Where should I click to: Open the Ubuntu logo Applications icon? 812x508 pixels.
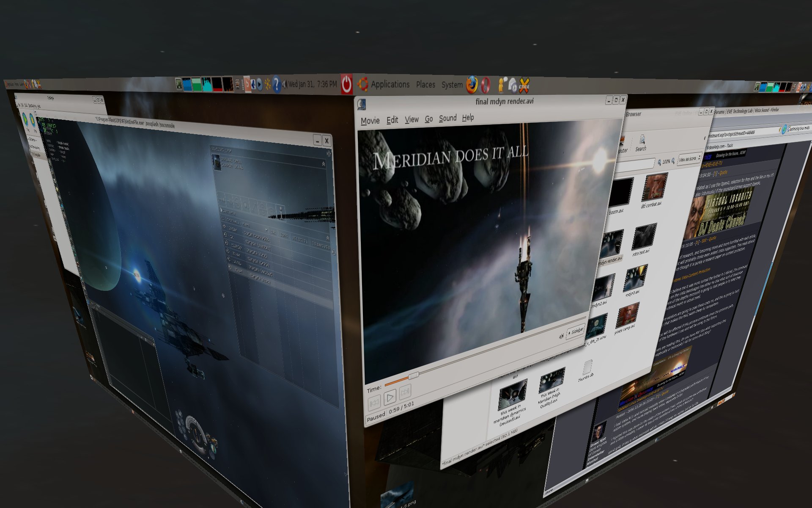point(362,84)
